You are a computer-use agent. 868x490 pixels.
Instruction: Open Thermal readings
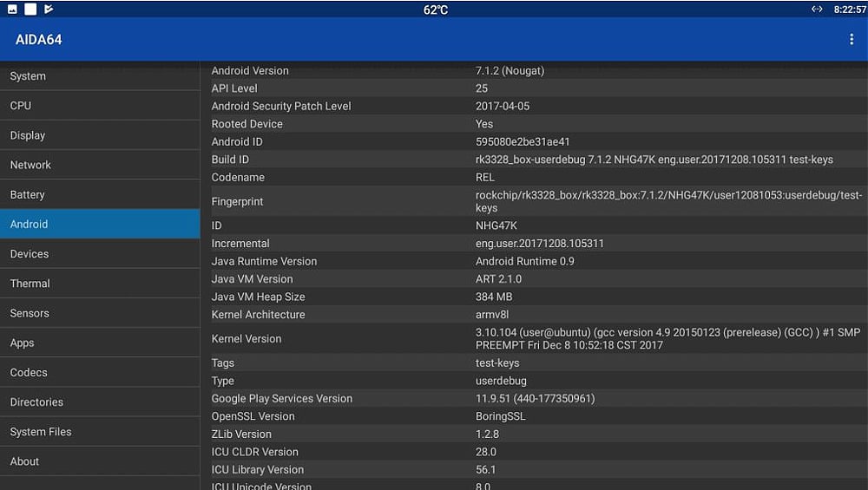coord(100,284)
